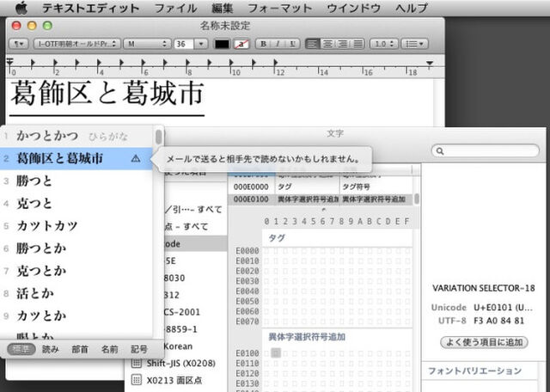This screenshot has width=550, height=392.
Task: Click the Apple menu icon
Action: click(21, 8)
